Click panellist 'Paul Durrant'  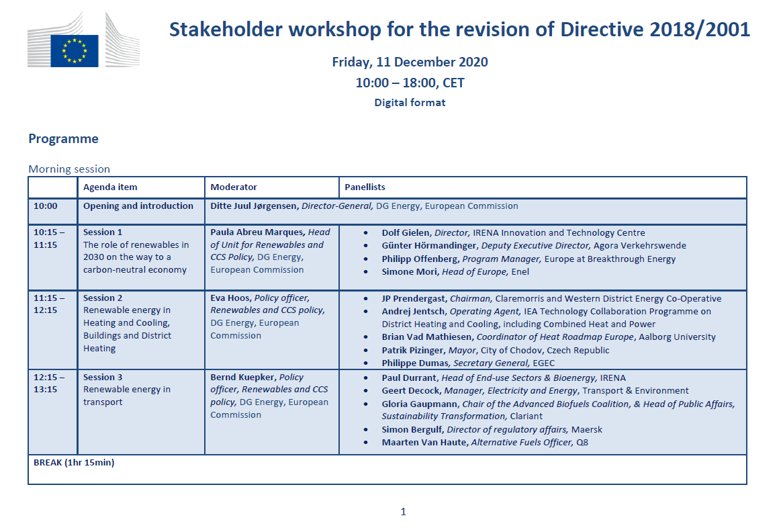tap(409, 378)
